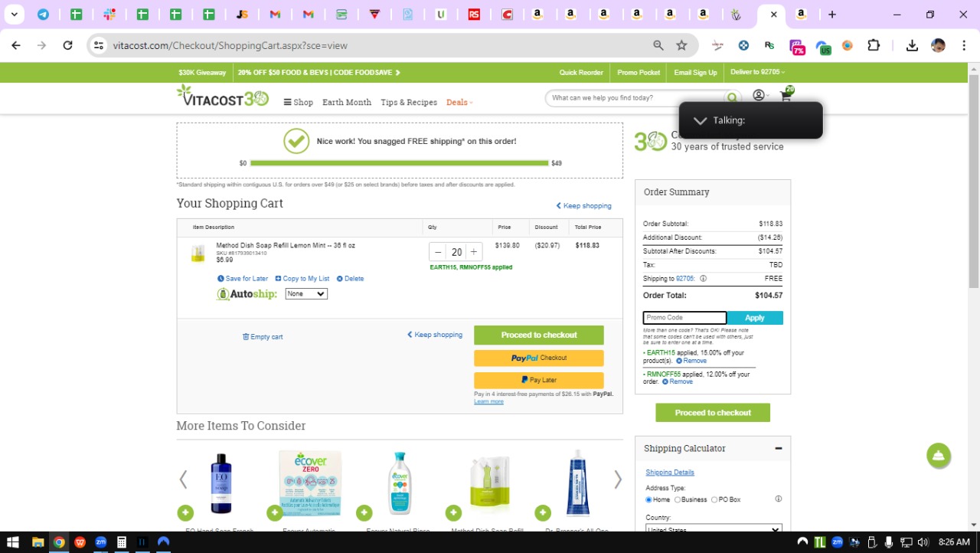Add Method Dish Soap Refill carousel item with plus icon
This screenshot has width=980, height=553.
point(453,512)
